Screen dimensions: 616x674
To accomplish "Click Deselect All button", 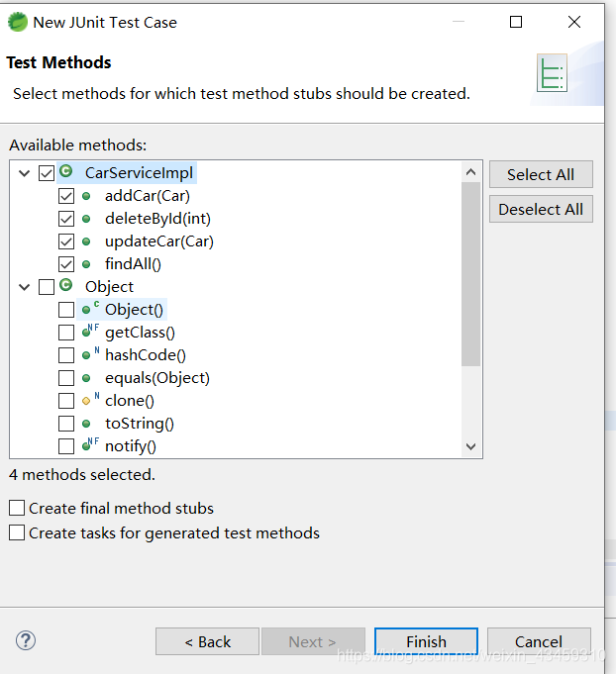I will (x=541, y=210).
